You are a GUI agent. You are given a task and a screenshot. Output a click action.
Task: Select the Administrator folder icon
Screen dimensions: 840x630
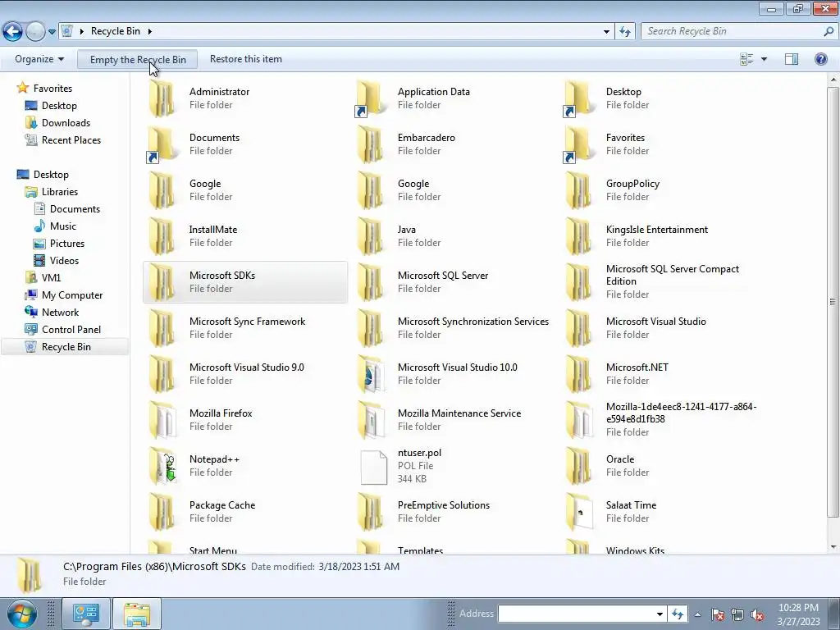click(x=162, y=98)
